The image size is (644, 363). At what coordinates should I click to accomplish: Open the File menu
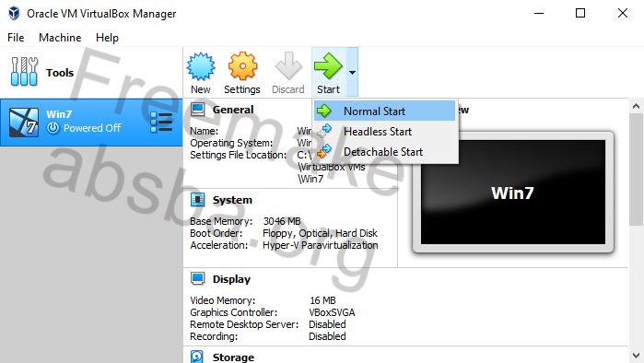[x=16, y=38]
